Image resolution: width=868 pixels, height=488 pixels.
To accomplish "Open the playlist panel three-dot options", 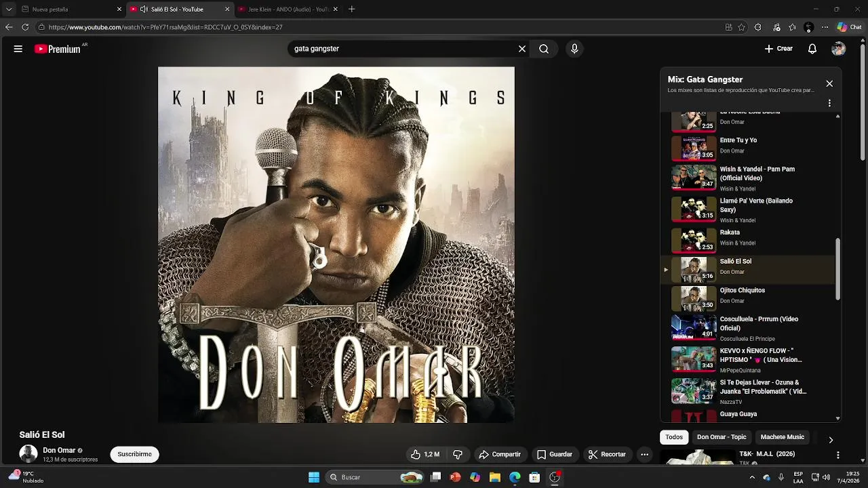I will click(829, 104).
